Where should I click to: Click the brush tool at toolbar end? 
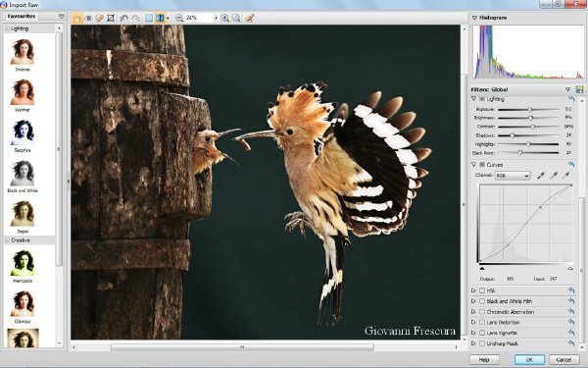250,18
